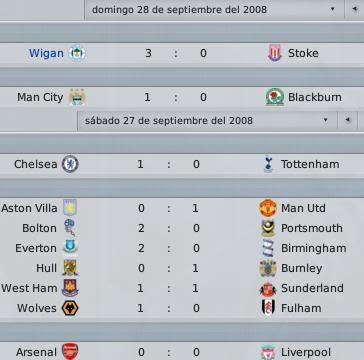The width and height of the screenshot is (364, 360).
Task: Click the Liverpool club crest
Action: pos(268,352)
